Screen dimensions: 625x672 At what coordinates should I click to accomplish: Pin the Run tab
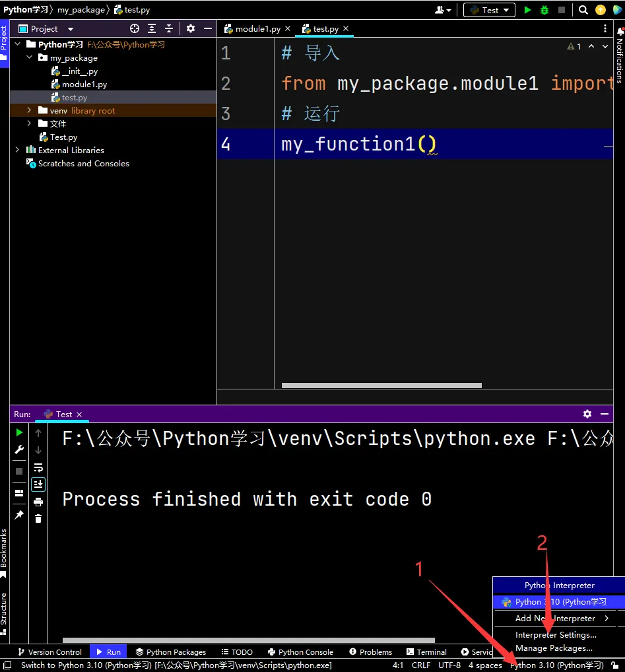pos(19,515)
